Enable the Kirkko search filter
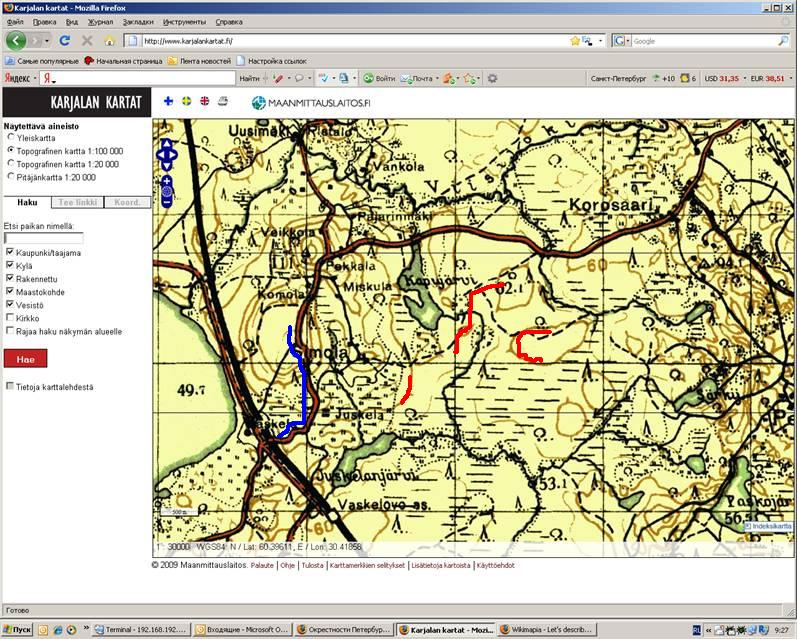Viewport: 797px width, 639px height. click(10, 318)
